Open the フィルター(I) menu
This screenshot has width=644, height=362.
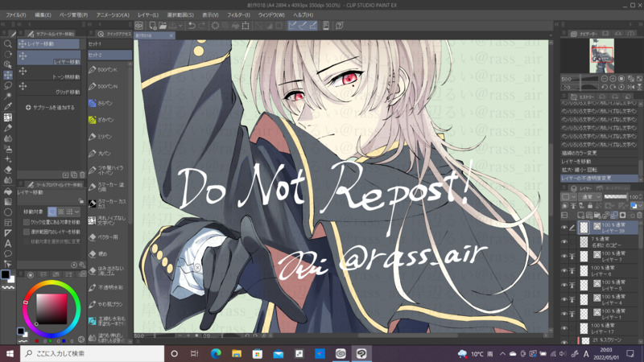tap(238, 14)
